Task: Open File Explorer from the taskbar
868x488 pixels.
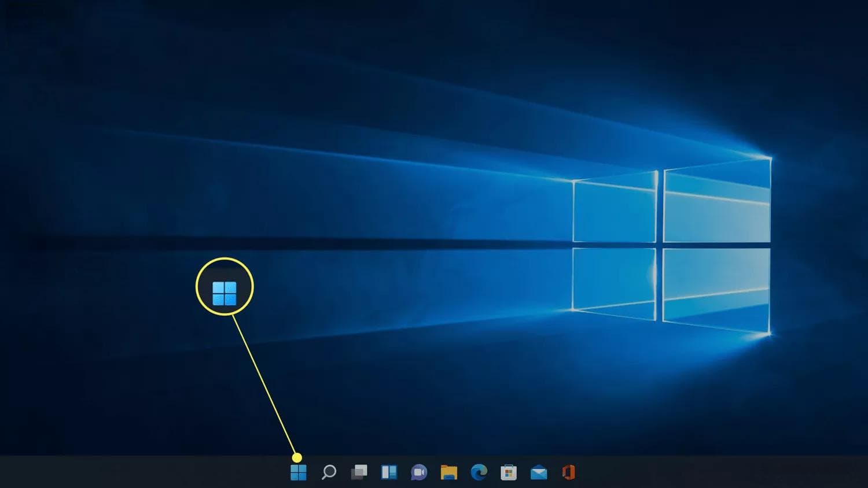Action: (449, 472)
